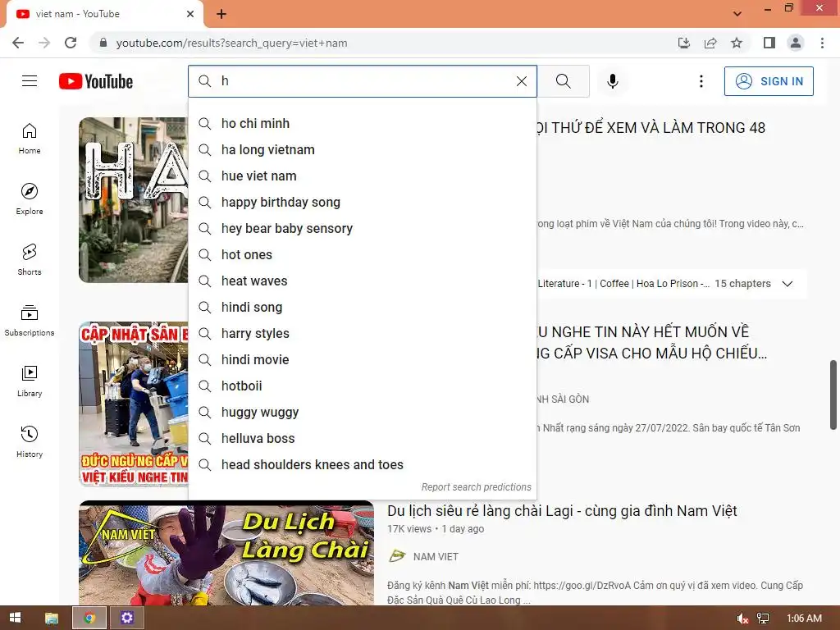Toggle Chrome side panel
The image size is (840, 630).
pos(769,43)
